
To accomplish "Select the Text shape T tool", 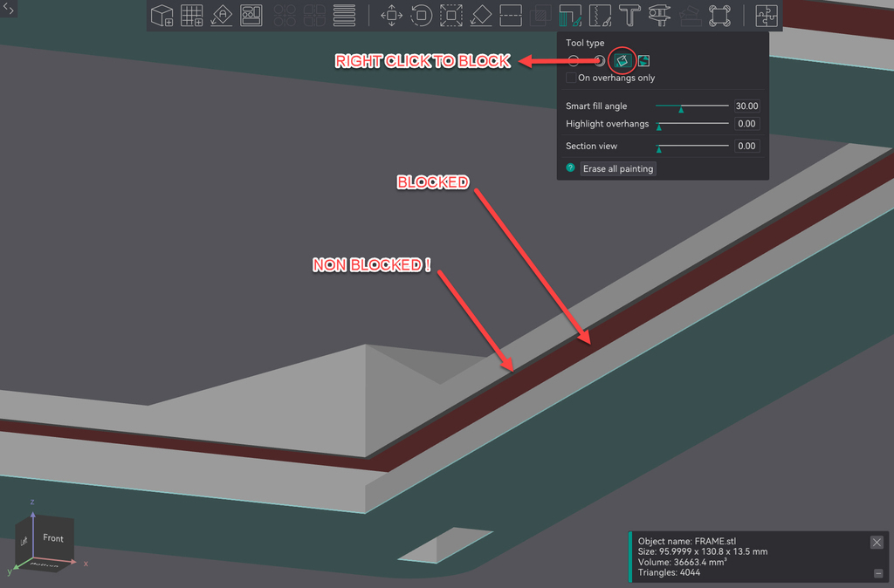I will pyautogui.click(x=629, y=16).
